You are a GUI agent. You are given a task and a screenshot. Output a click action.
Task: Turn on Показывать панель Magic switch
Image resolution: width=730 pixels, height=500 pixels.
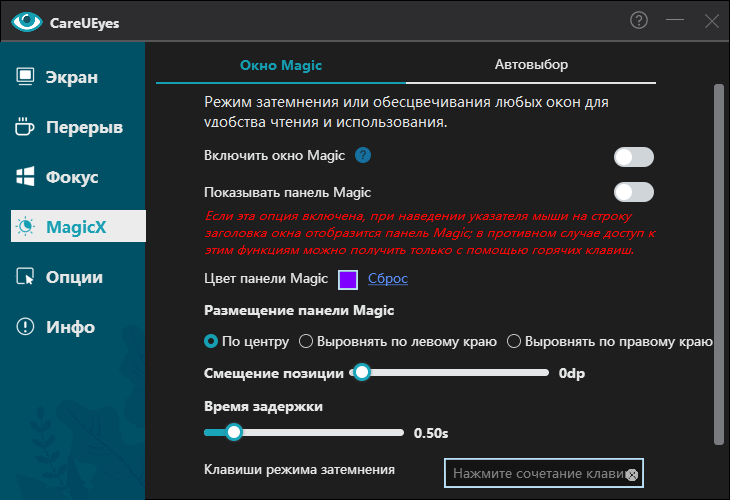coord(633,192)
